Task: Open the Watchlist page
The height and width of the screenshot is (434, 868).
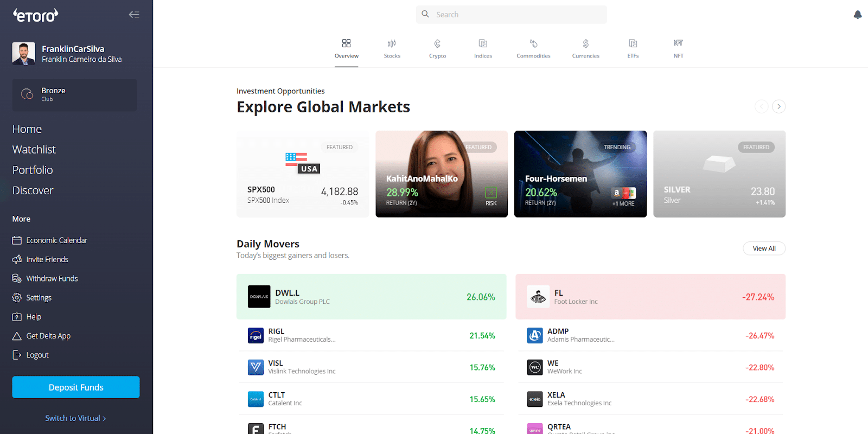Action: point(34,149)
